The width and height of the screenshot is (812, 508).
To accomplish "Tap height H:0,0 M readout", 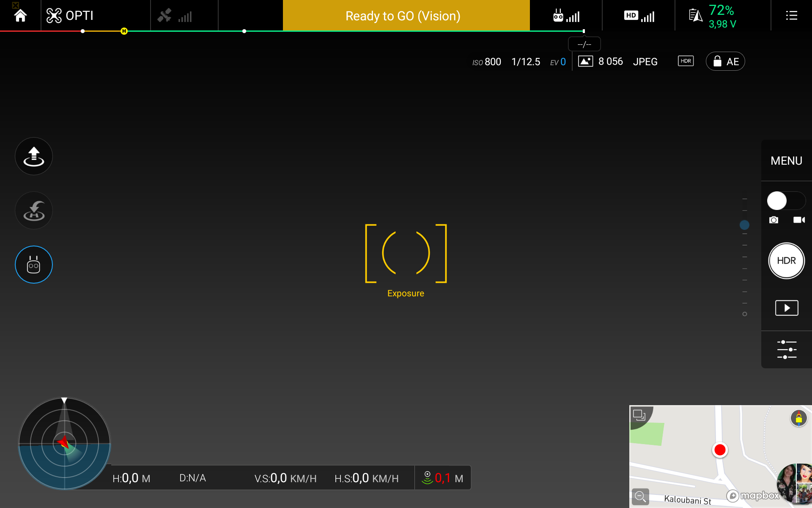I will click(131, 478).
